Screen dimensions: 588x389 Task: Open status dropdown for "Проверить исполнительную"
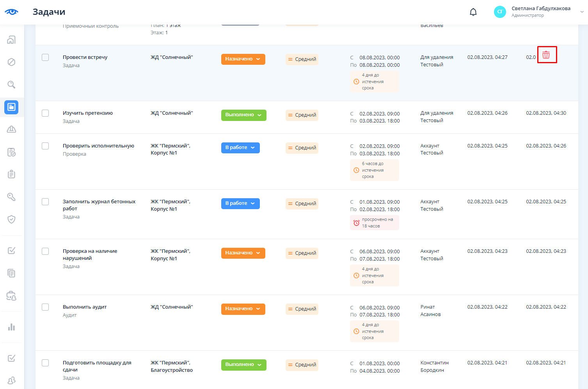240,148
